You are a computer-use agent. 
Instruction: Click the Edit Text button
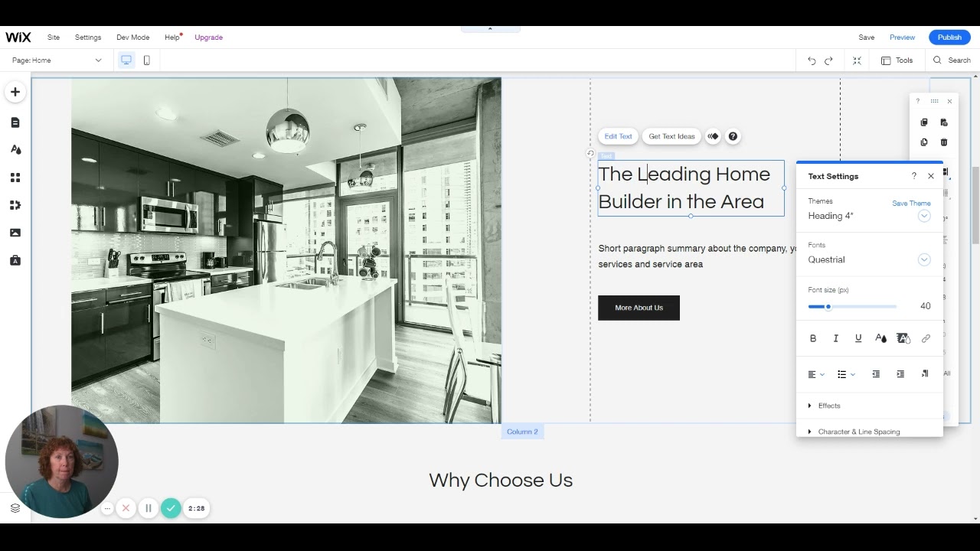[x=618, y=136]
